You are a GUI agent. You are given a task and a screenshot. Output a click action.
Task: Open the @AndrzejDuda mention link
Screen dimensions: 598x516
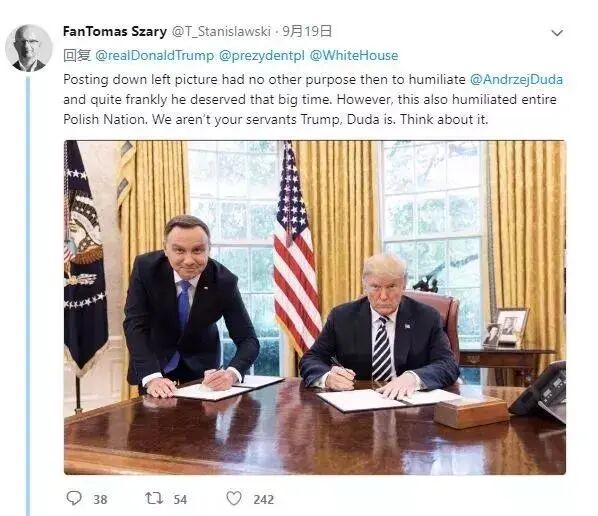click(x=516, y=80)
